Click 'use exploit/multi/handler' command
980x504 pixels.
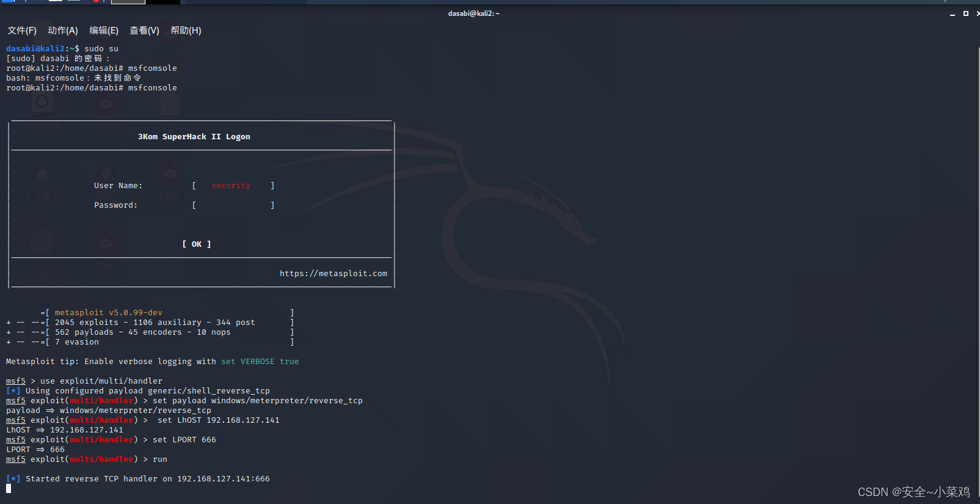(101, 381)
